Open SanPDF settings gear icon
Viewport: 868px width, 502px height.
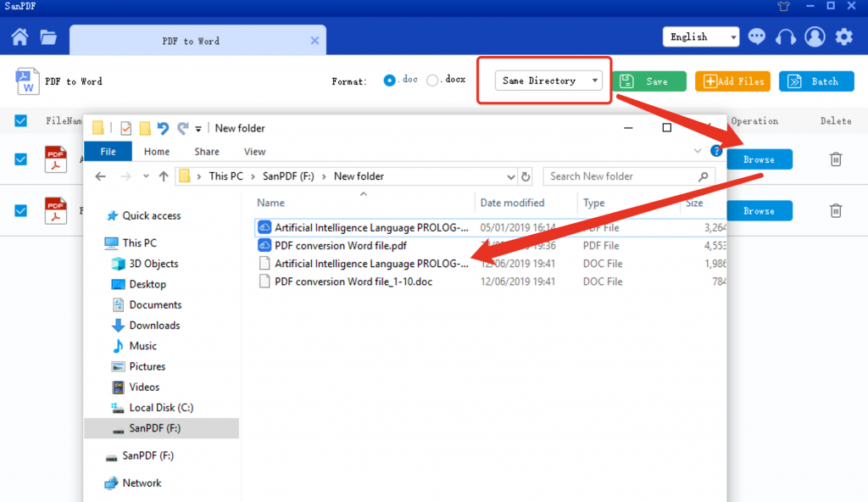(x=843, y=36)
